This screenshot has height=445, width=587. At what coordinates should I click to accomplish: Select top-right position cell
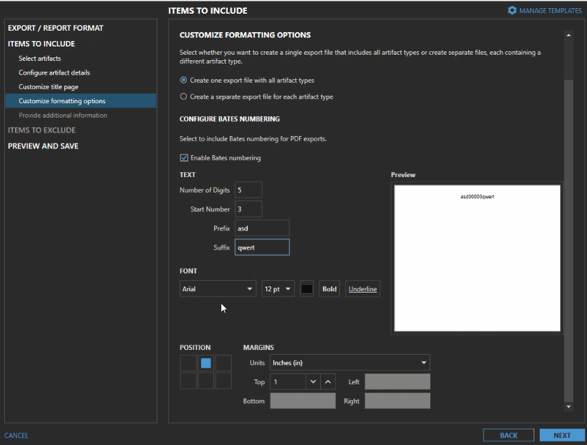coord(223,363)
